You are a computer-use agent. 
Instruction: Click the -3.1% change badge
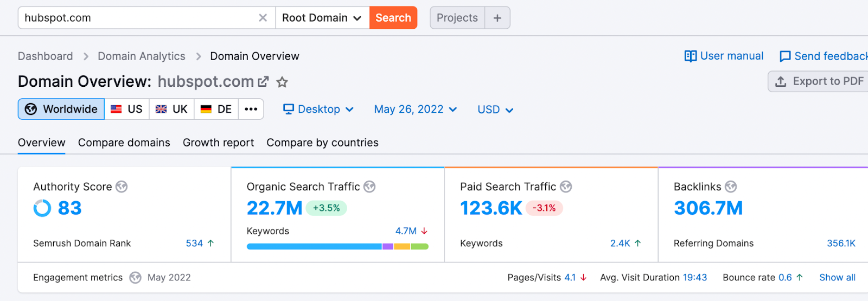[x=544, y=208]
